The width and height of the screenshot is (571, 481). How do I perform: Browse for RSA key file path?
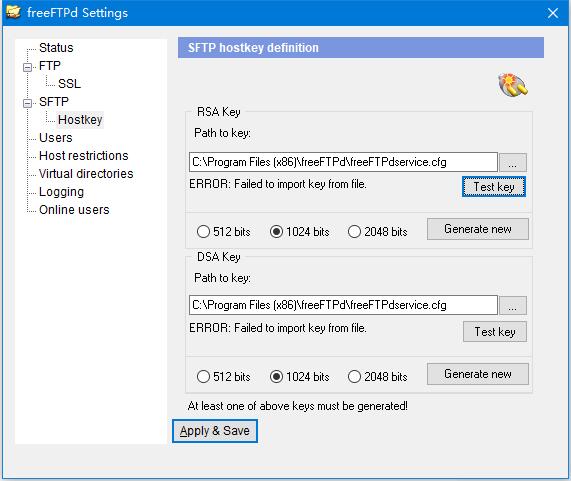pos(513,162)
